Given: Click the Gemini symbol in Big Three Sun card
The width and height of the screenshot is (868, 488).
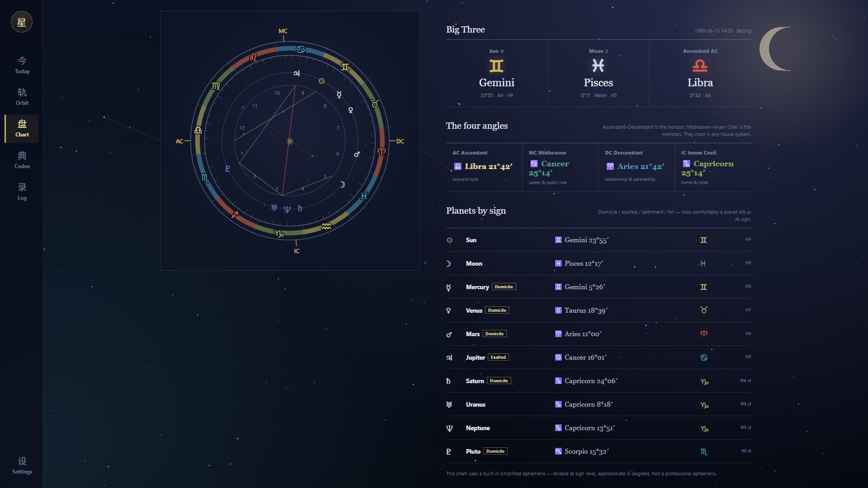Looking at the screenshot, I should (x=496, y=66).
